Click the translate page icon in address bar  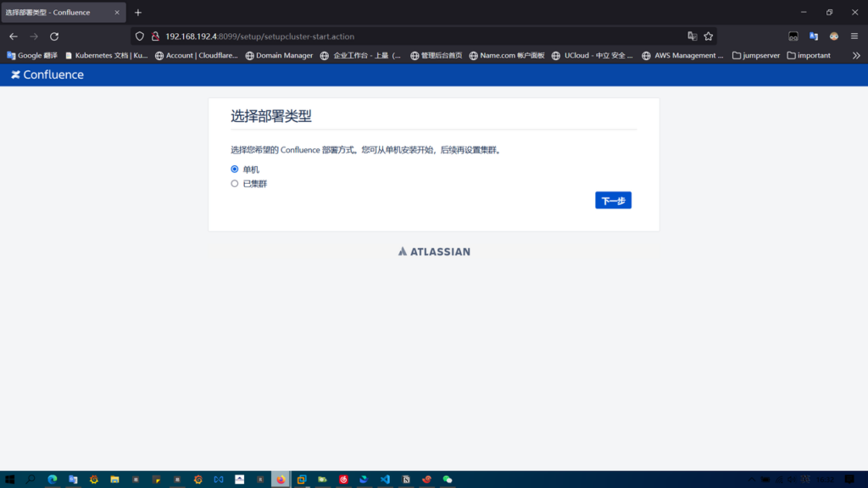click(x=692, y=36)
